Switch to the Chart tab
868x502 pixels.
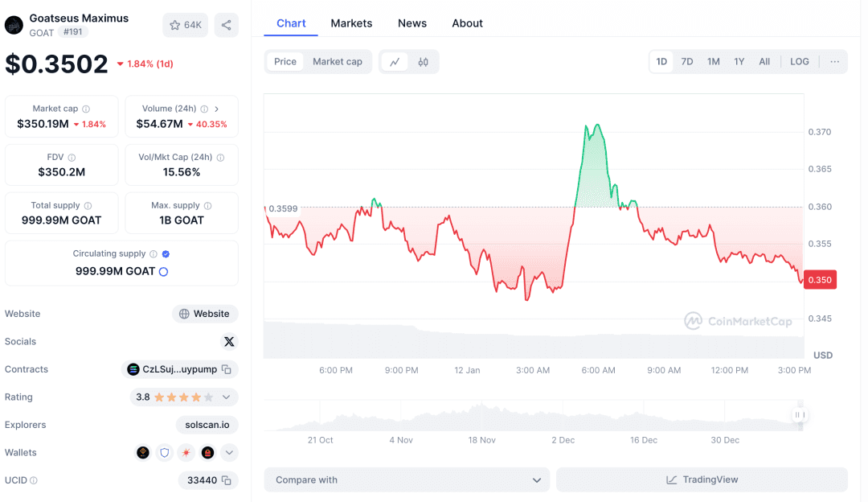[x=291, y=23]
